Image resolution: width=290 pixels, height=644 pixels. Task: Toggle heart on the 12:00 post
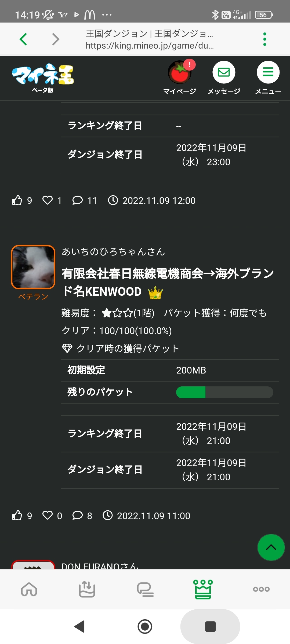(x=48, y=200)
